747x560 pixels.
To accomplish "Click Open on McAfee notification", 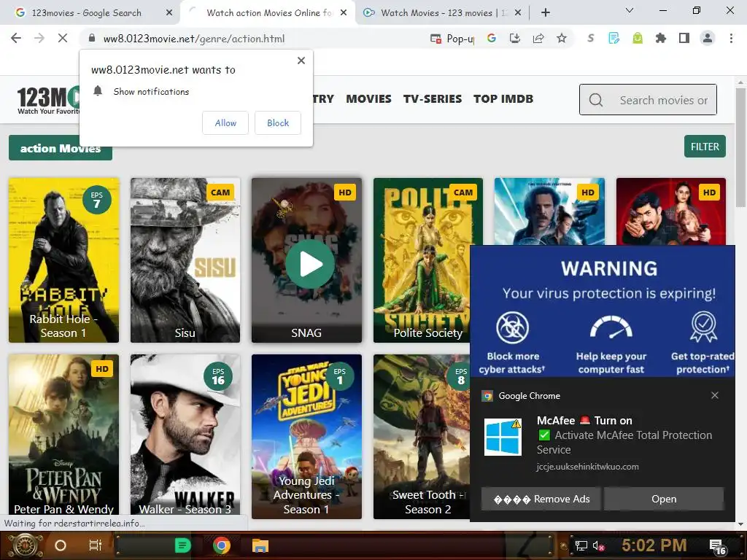I will pyautogui.click(x=664, y=499).
